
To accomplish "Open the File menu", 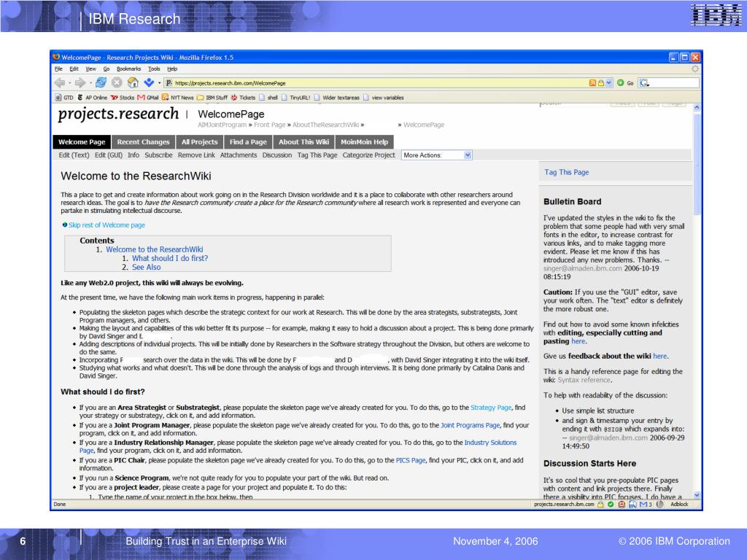I will 58,69.
